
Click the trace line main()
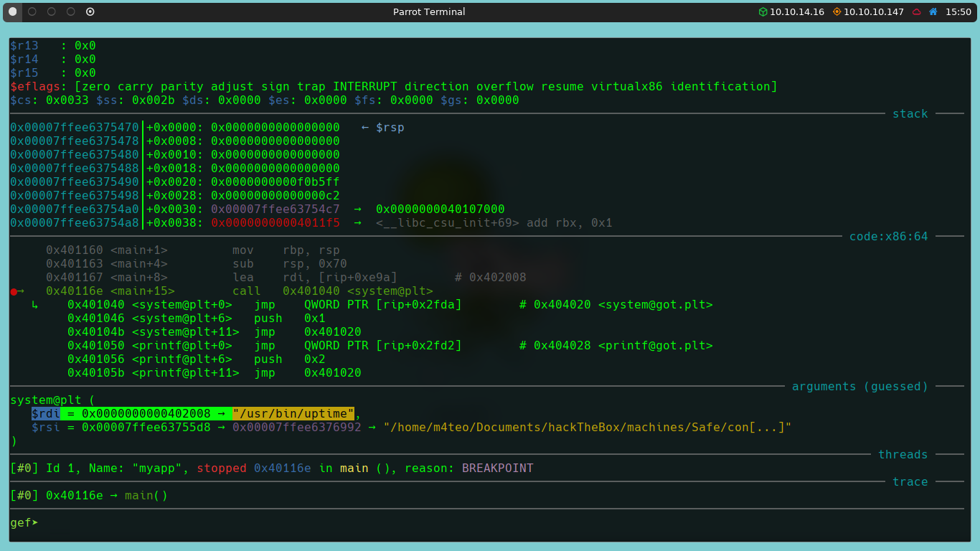[x=146, y=495]
